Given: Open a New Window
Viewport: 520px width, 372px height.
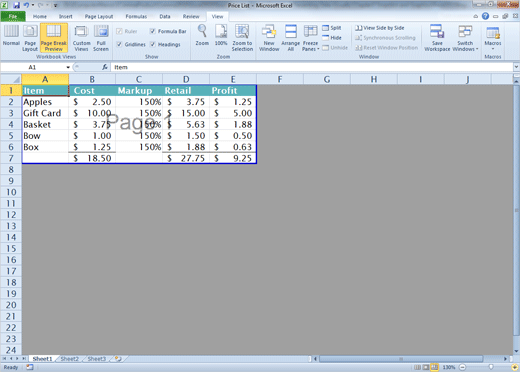Looking at the screenshot, I should [x=269, y=37].
